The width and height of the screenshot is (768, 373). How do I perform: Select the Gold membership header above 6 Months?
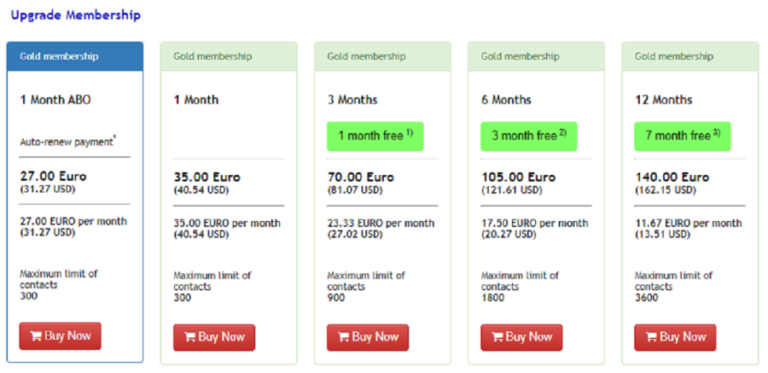point(536,56)
